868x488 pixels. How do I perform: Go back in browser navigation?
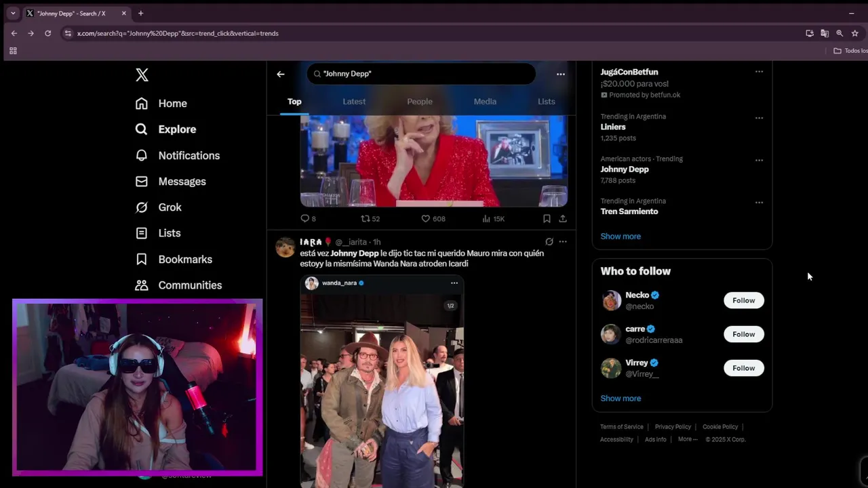coord(14,33)
